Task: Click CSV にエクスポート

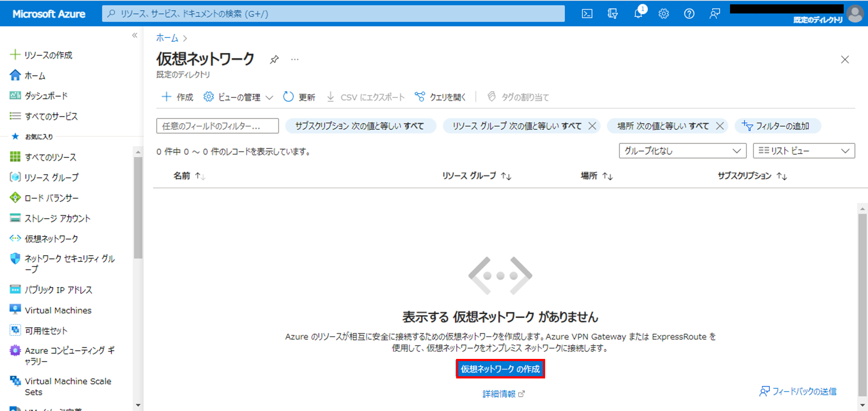Action: click(365, 97)
